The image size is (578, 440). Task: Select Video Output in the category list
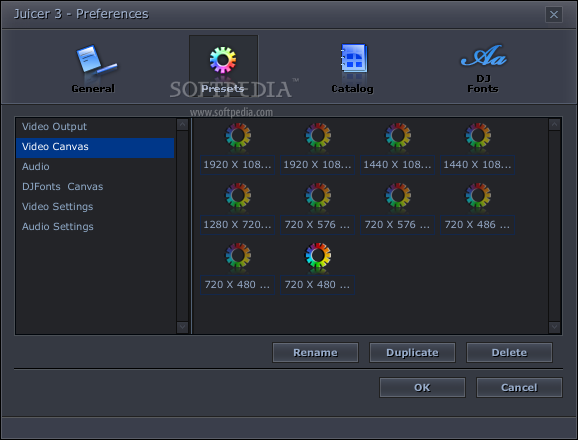tap(95, 126)
